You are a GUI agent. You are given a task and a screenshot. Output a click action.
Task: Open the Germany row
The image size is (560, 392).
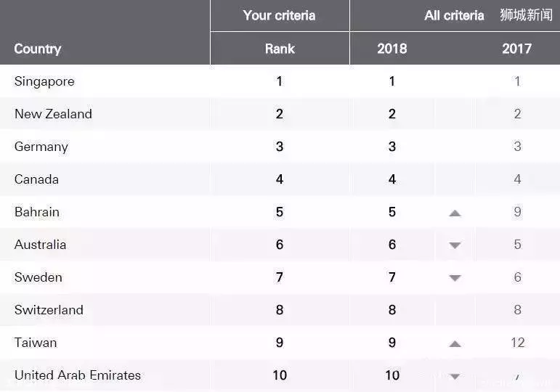(x=280, y=147)
